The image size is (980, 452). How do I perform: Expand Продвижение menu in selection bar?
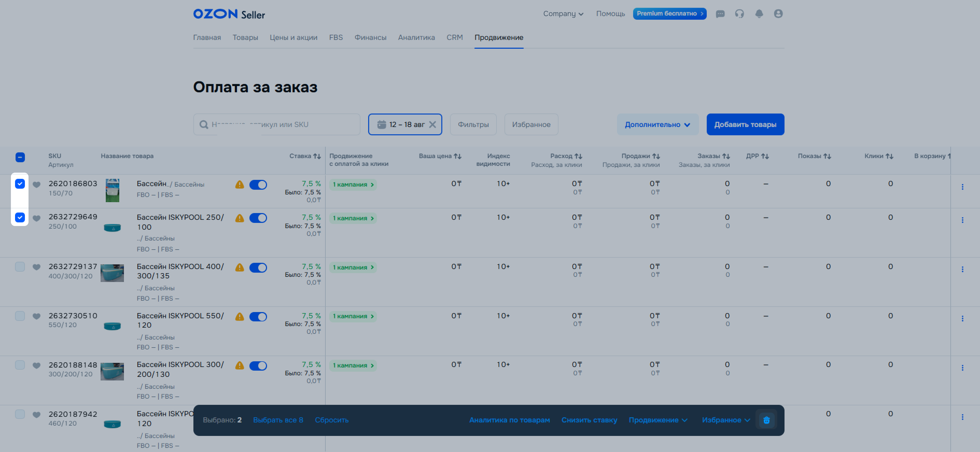point(658,420)
